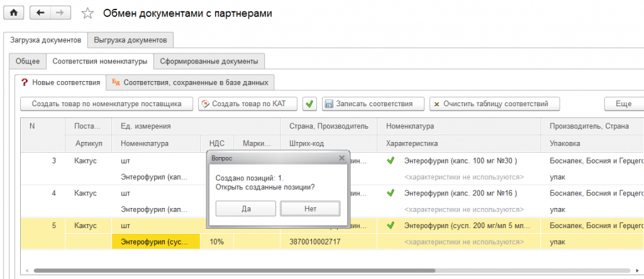This screenshot has width=644, height=279.
Task: Select the Новые соответствия tab
Action: click(x=60, y=82)
